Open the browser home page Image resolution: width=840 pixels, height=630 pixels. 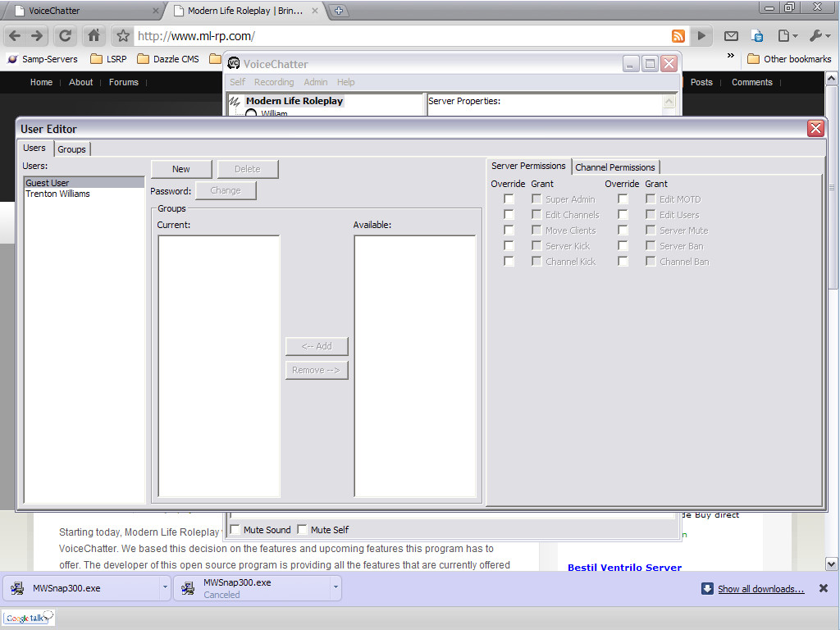coord(94,36)
